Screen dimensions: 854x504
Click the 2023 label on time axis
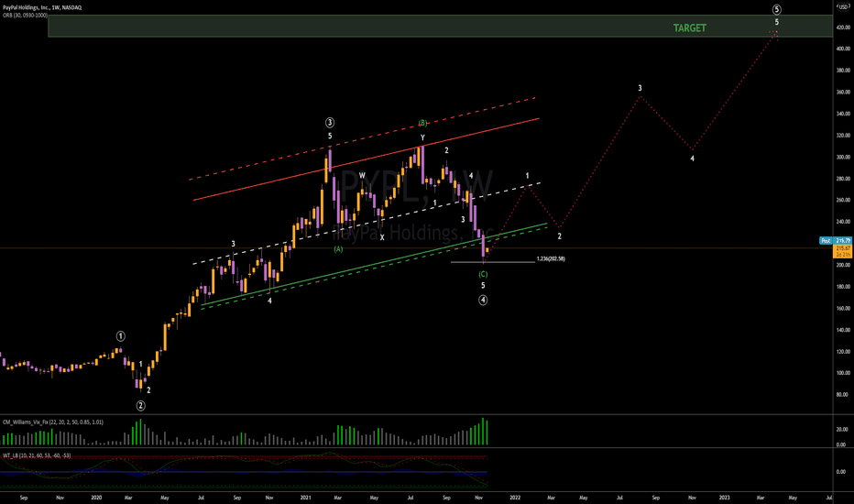[725, 498]
